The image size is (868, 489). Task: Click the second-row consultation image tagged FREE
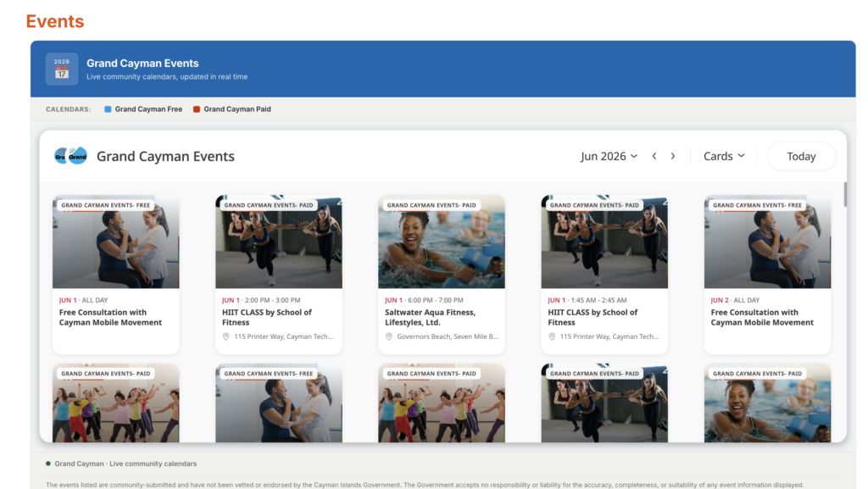point(278,403)
